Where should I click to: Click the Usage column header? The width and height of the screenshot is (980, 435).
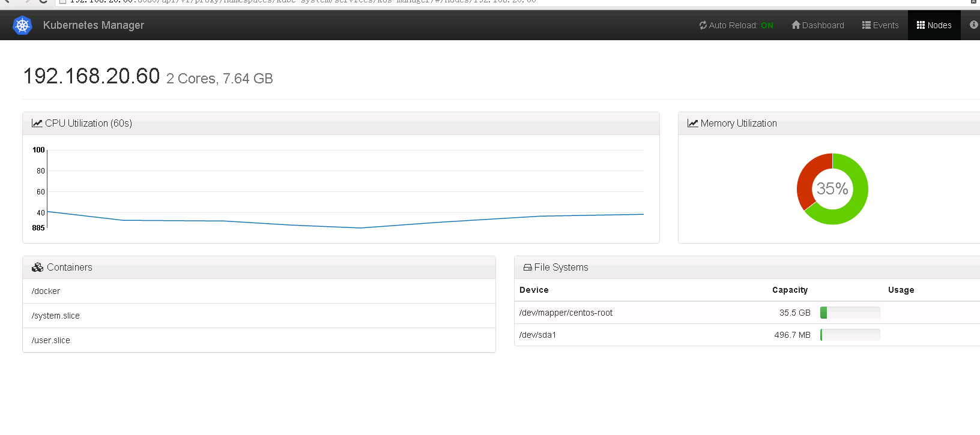901,290
